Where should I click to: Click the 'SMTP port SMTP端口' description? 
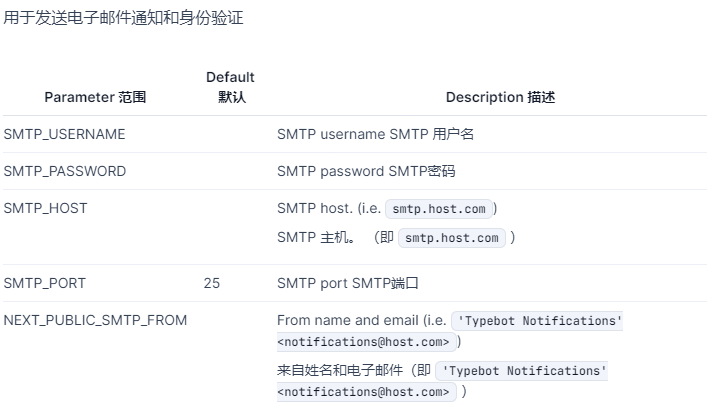pyautogui.click(x=348, y=283)
